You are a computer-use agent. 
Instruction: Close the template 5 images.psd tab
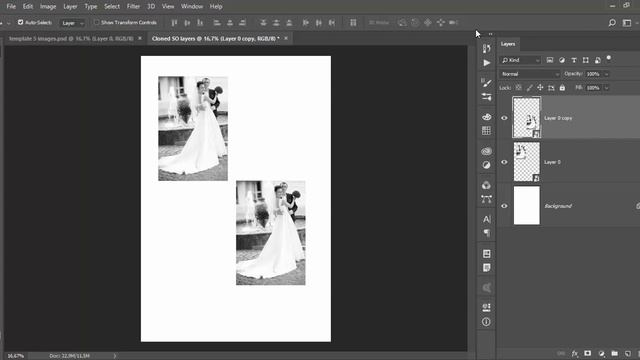pos(140,38)
